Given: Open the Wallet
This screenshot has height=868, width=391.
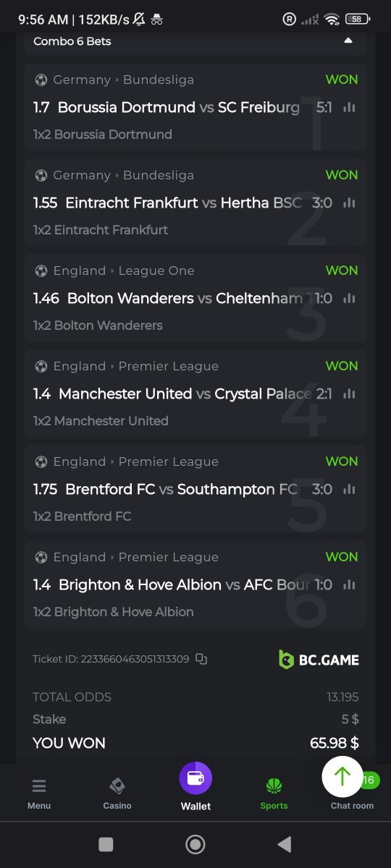Looking at the screenshot, I should 195,787.
